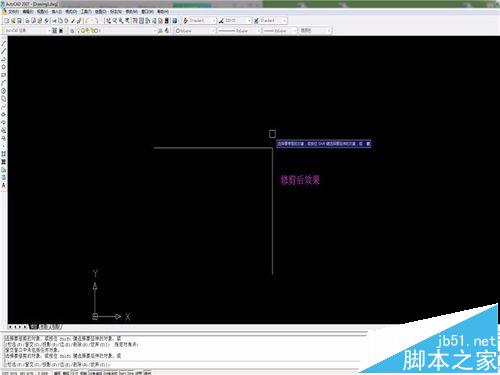Open the layer control dropdown
Screen dimensions: 500x375
[x=117, y=31]
